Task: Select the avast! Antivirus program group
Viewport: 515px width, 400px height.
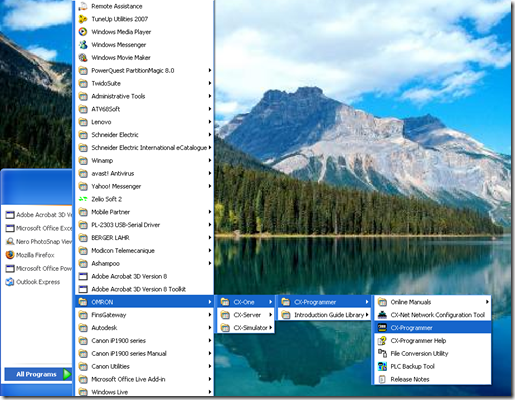Action: point(144,173)
